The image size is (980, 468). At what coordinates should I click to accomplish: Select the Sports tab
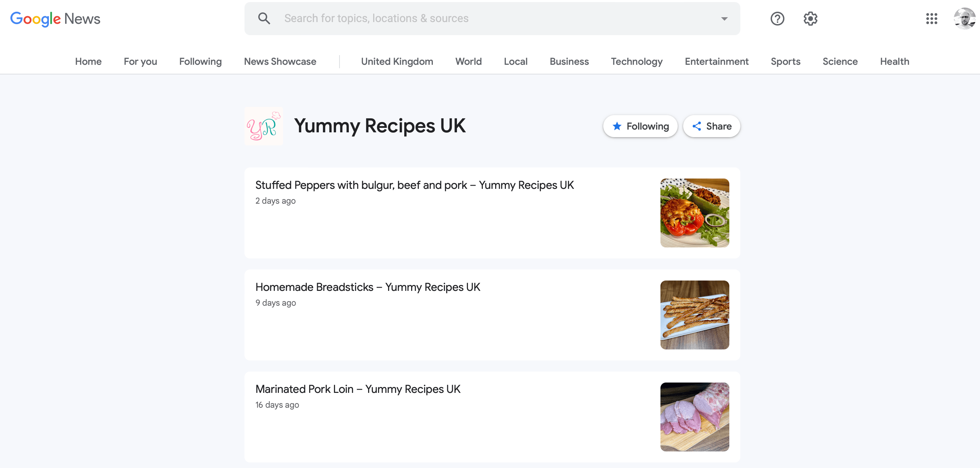(785, 61)
